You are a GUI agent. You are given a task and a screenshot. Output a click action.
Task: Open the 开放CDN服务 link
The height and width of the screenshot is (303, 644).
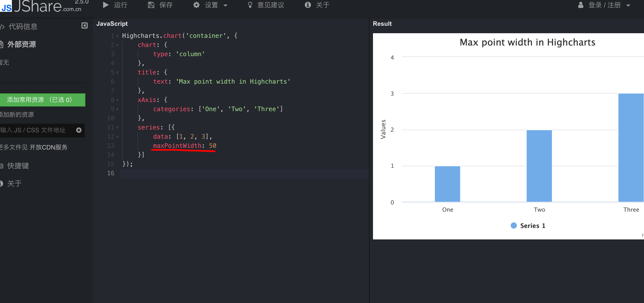[x=48, y=147]
